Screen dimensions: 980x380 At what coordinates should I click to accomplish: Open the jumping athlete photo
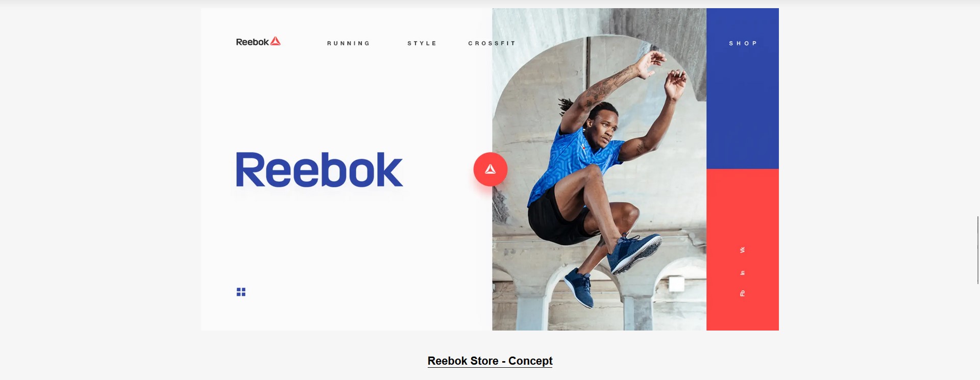599,169
